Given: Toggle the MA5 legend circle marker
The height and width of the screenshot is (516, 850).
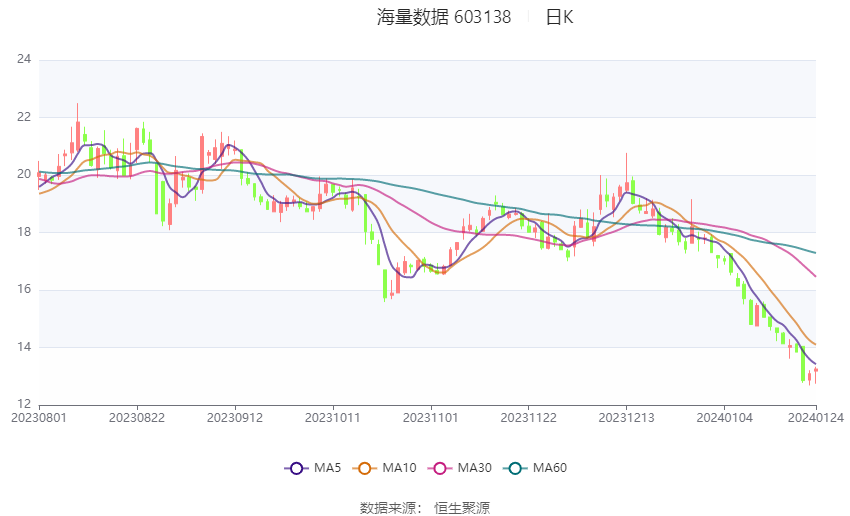Looking at the screenshot, I should pyautogui.click(x=295, y=468).
